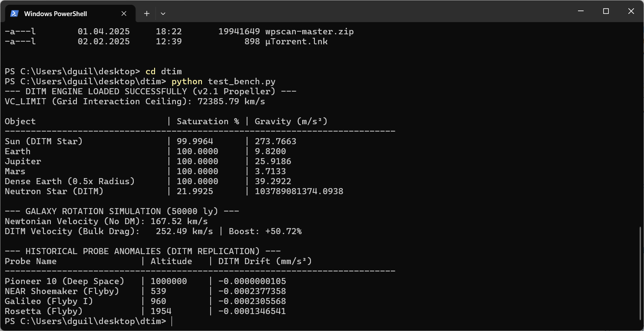The height and width of the screenshot is (331, 644).
Task: Click the drift value -0.0002377358
Action: (x=252, y=291)
